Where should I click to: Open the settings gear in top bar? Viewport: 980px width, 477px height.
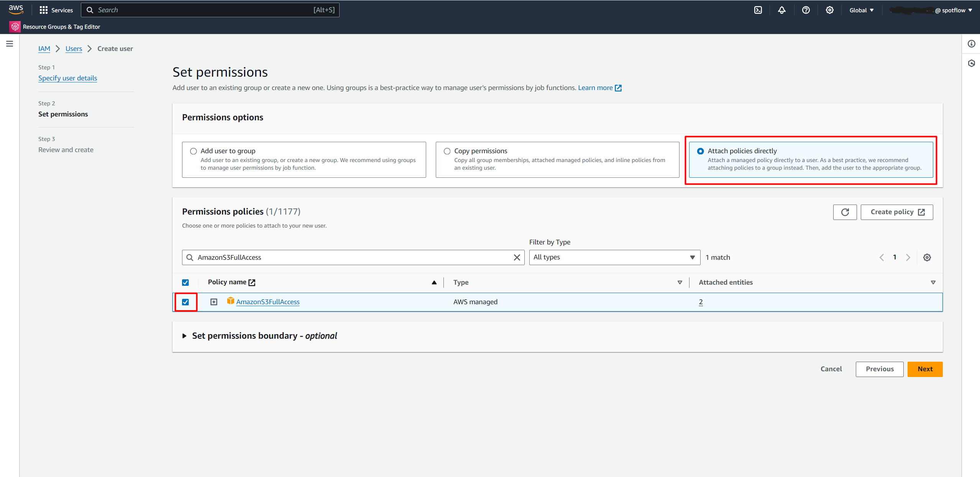(829, 10)
